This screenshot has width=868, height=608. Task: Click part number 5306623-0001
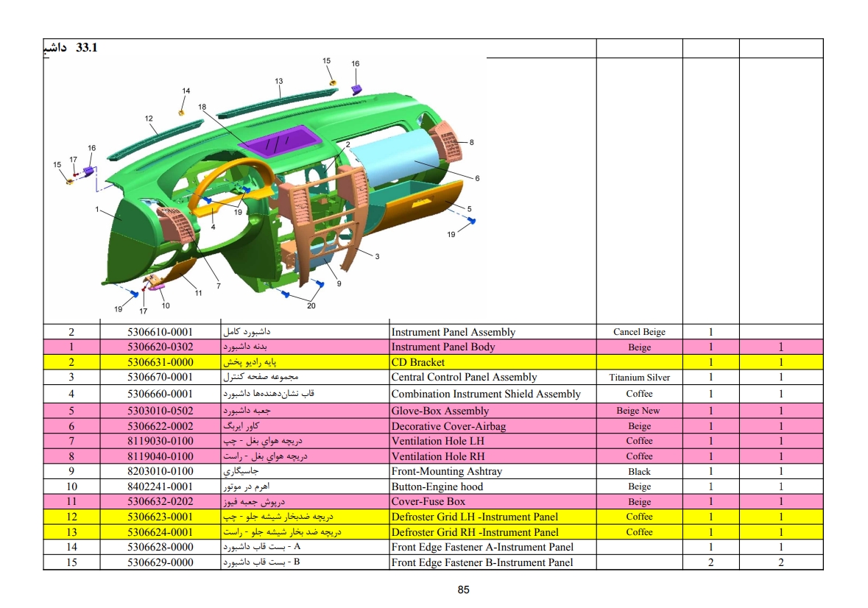[x=160, y=517]
